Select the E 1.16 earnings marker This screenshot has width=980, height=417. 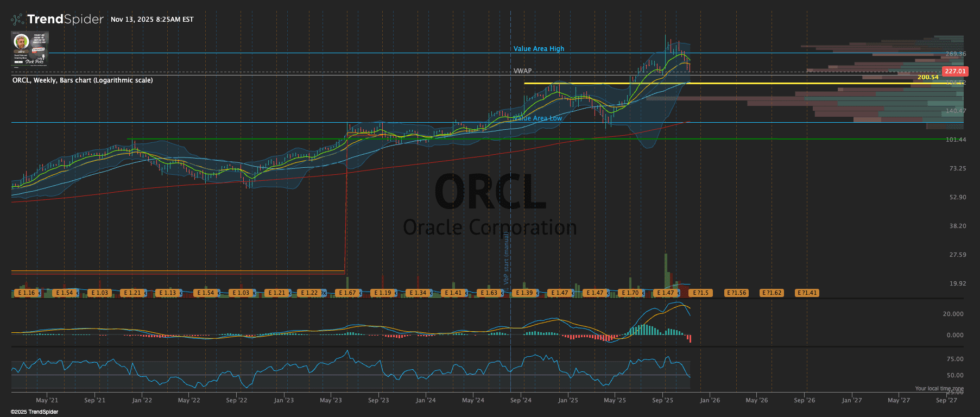point(26,293)
